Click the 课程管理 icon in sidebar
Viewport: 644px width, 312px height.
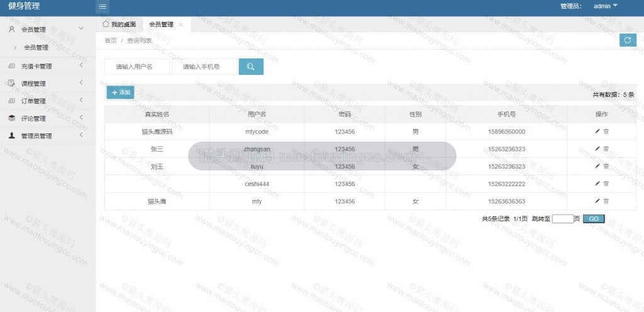pos(12,83)
